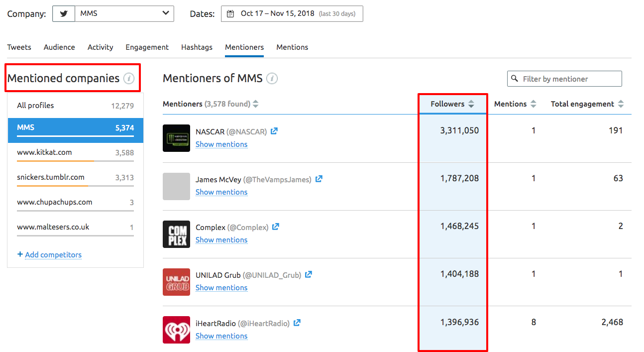
Task: Show mentions for Complex
Action: pos(221,240)
